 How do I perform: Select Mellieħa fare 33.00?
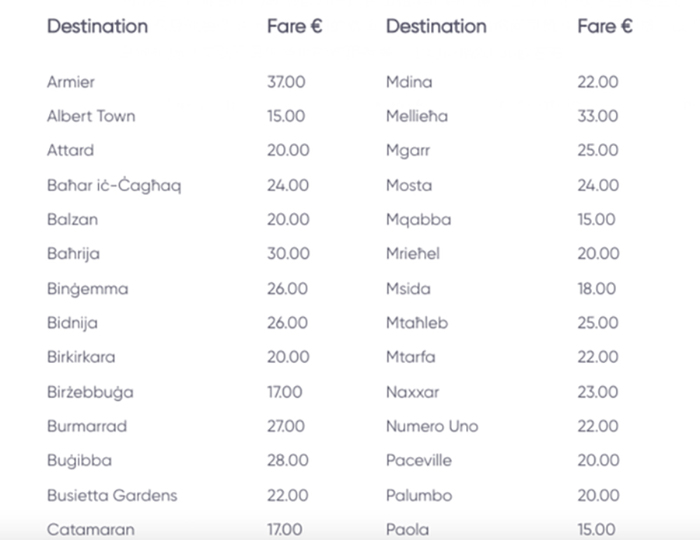click(x=598, y=116)
